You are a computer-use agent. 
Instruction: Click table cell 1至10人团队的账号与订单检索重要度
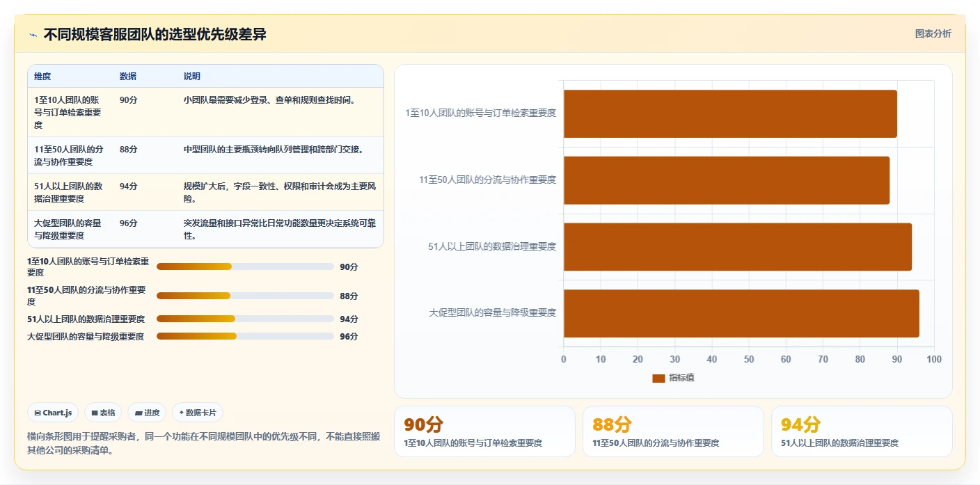pos(68,113)
